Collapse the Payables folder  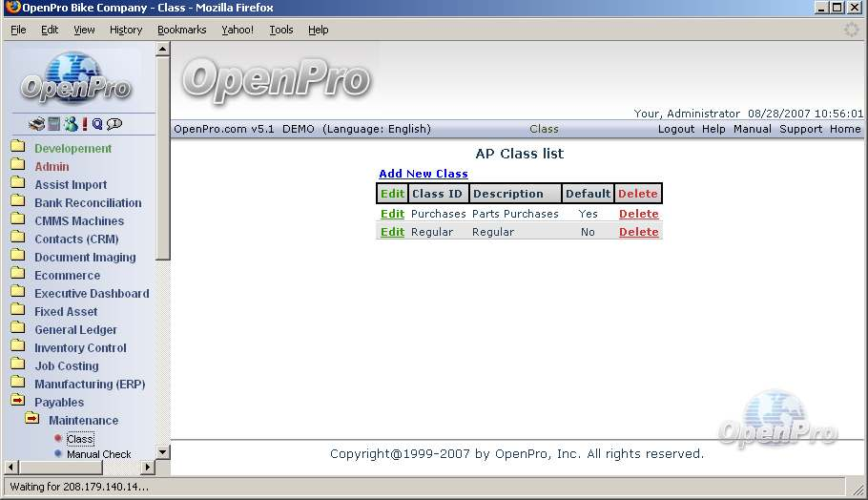pos(17,402)
